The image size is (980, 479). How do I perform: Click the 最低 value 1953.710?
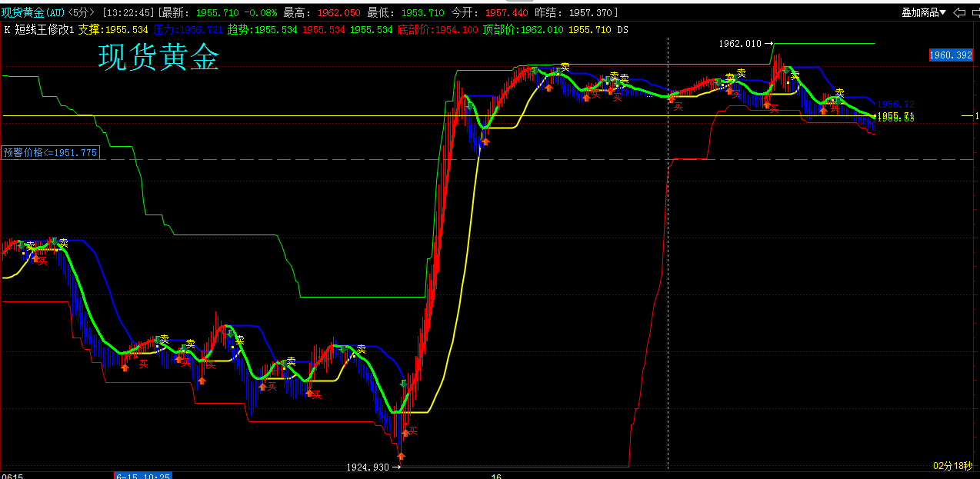(424, 12)
